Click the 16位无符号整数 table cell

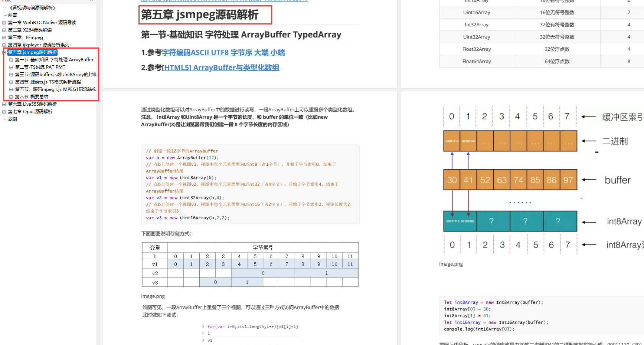click(557, 12)
